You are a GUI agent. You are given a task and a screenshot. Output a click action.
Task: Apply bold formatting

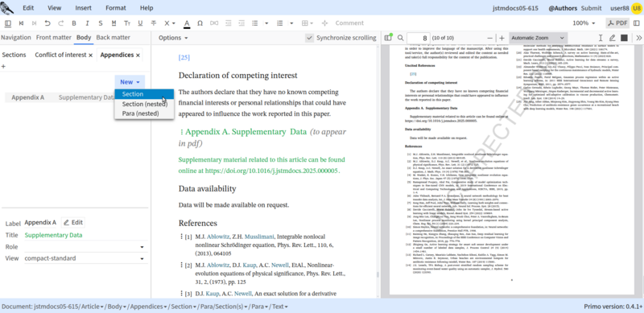click(74, 23)
